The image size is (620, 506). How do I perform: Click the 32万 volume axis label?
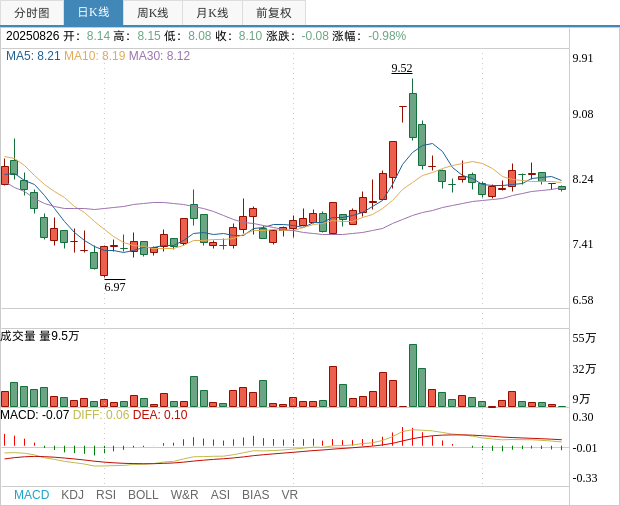[x=584, y=369]
